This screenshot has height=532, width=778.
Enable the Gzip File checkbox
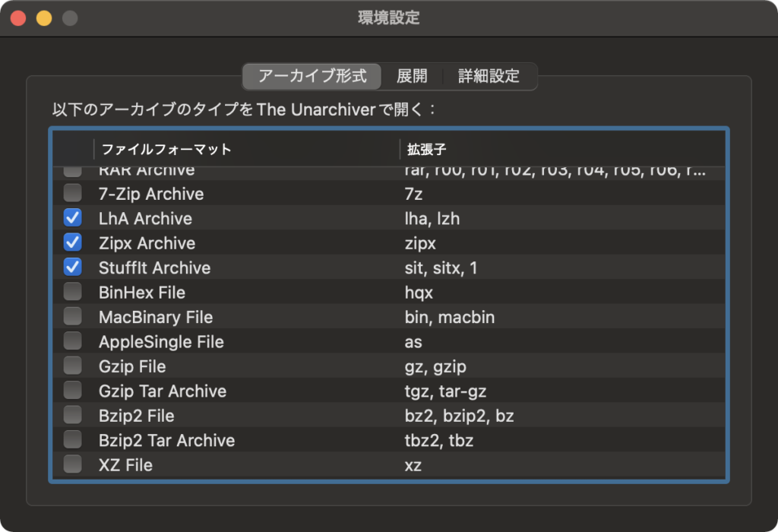click(x=73, y=366)
